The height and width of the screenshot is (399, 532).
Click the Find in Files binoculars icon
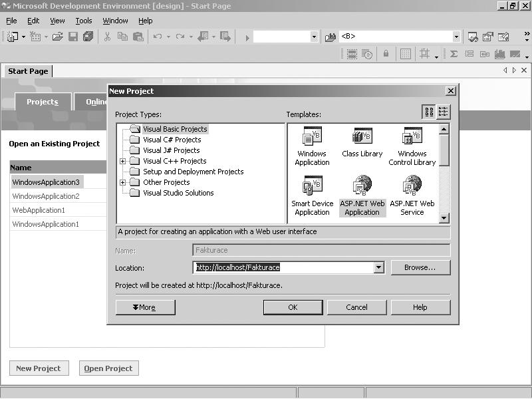click(330, 37)
